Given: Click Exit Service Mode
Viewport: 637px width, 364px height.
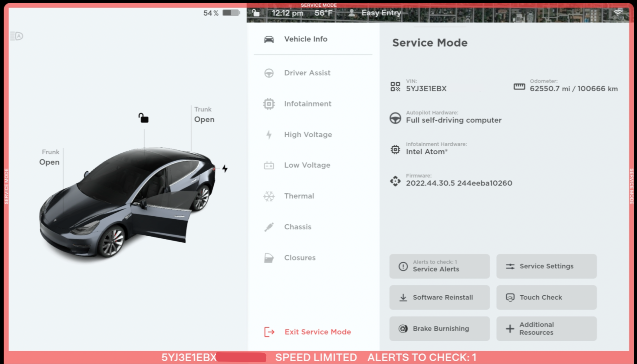Looking at the screenshot, I should coord(317,332).
